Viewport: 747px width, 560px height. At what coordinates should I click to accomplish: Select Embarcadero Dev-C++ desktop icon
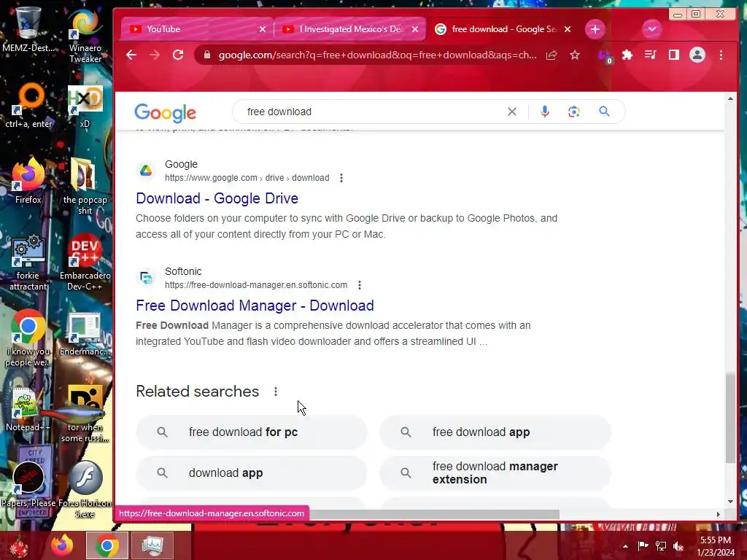[85, 262]
